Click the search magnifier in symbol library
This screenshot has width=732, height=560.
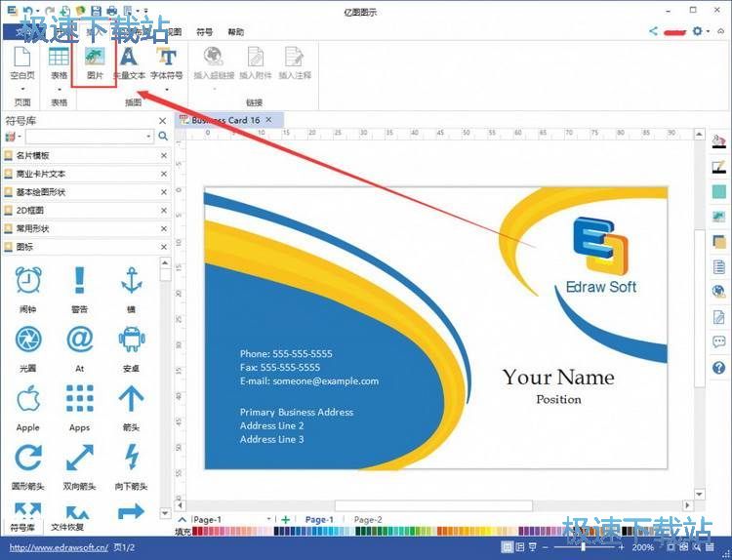pos(163,137)
